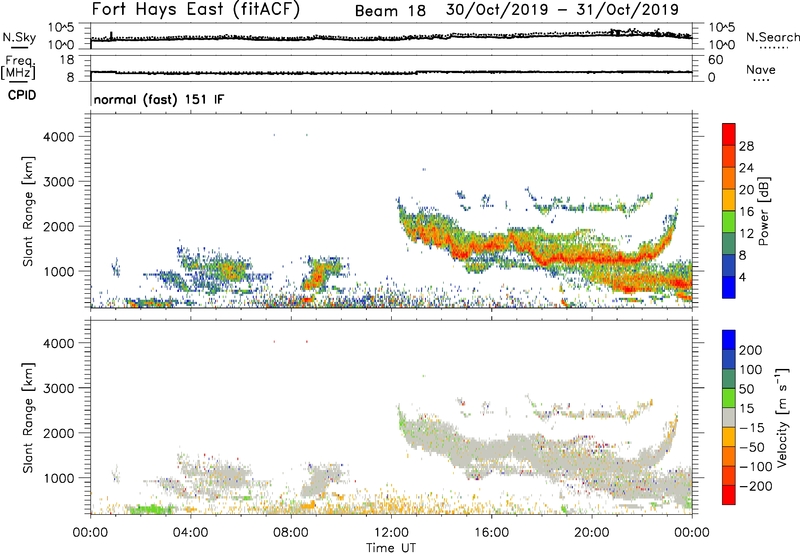Click the '18' value on frequency axis

point(67,60)
